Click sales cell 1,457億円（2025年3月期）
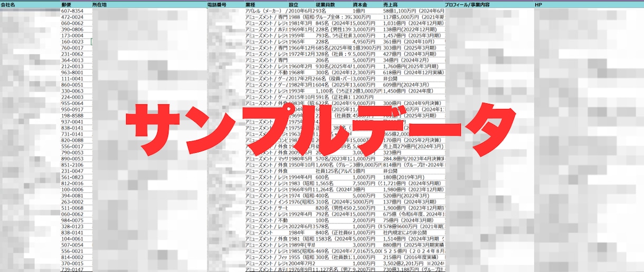The width and height of the screenshot is (644, 272). coord(413,35)
